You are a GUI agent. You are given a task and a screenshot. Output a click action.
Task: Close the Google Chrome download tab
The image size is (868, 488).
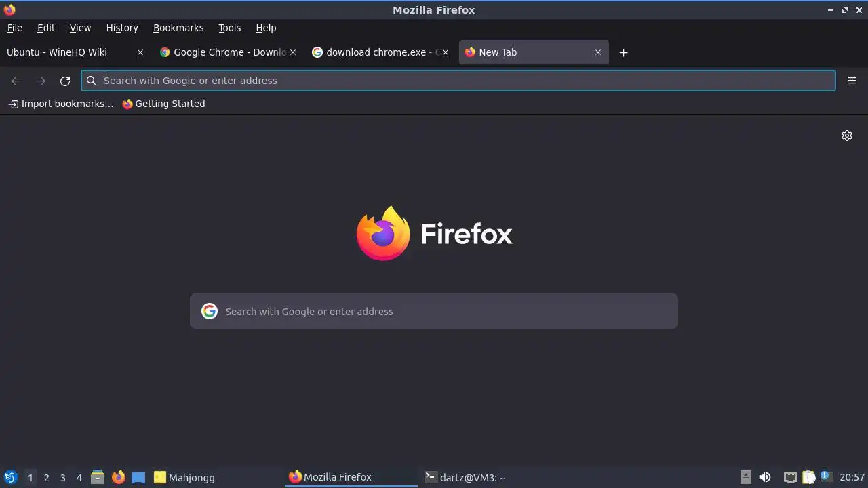[293, 52]
